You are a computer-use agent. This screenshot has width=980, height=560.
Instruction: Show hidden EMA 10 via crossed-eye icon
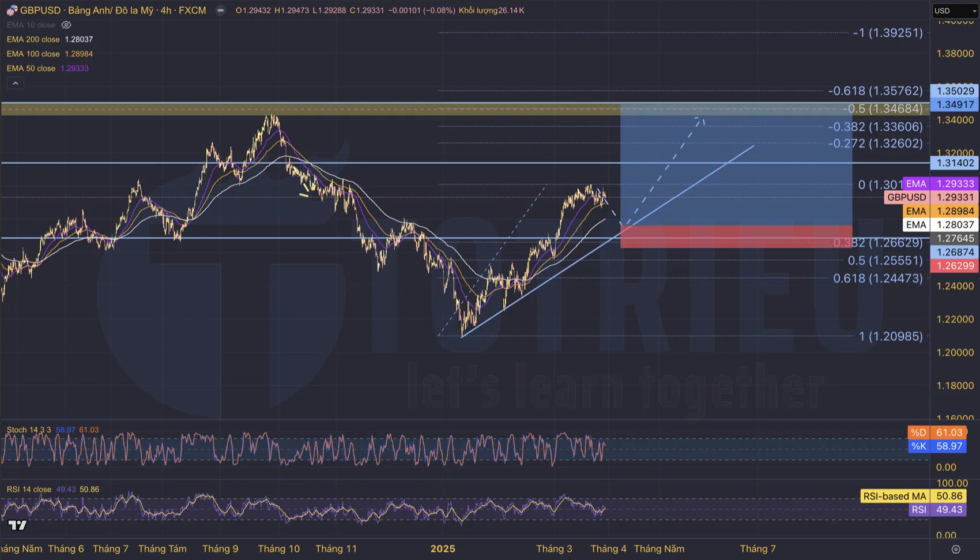[x=66, y=24]
